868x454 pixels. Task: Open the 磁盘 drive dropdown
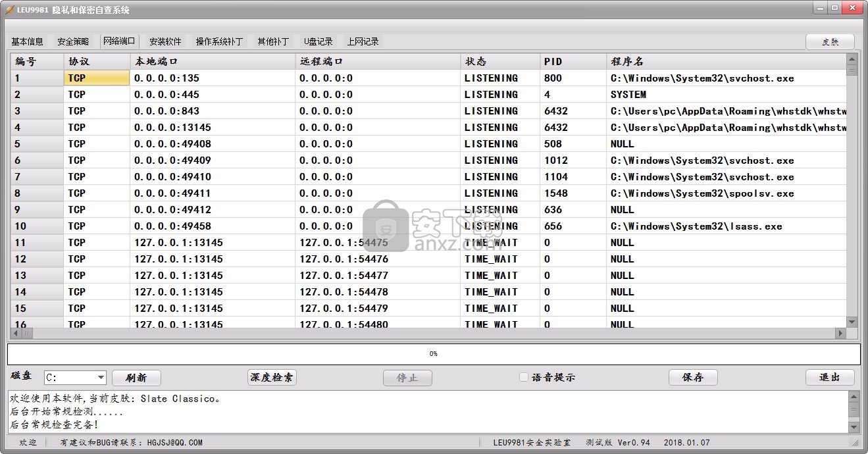click(x=101, y=377)
